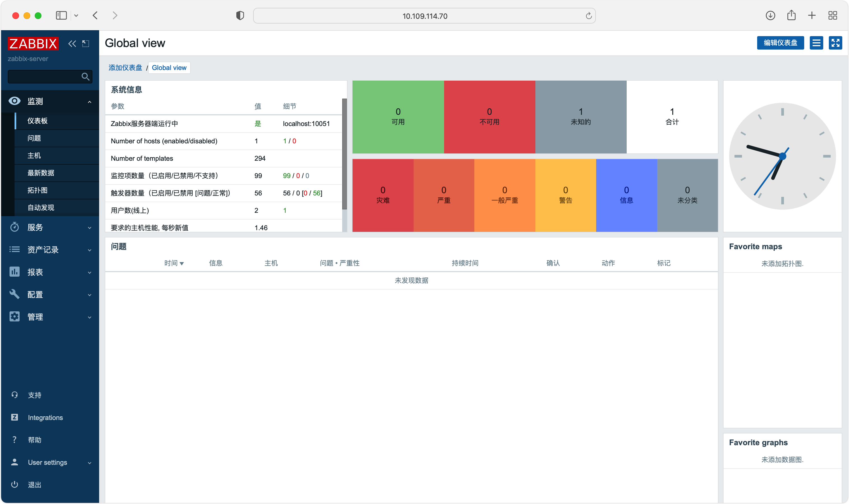Go back with Safari back arrow

pyautogui.click(x=95, y=15)
